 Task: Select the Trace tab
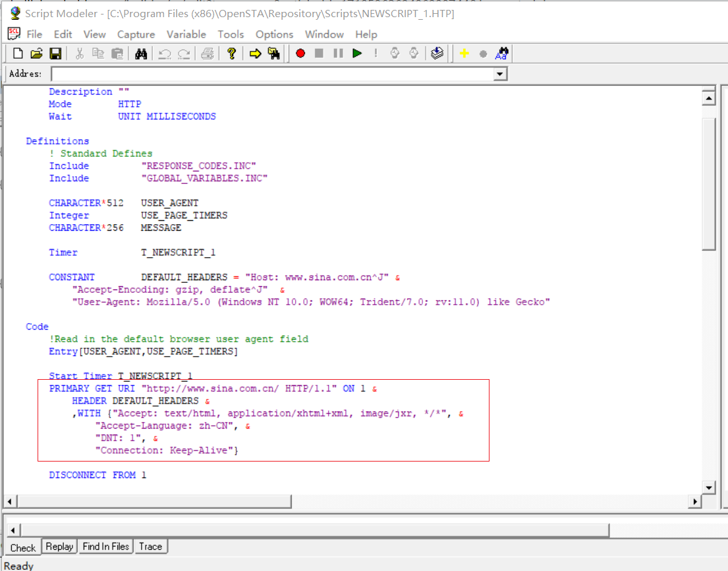[150, 547]
